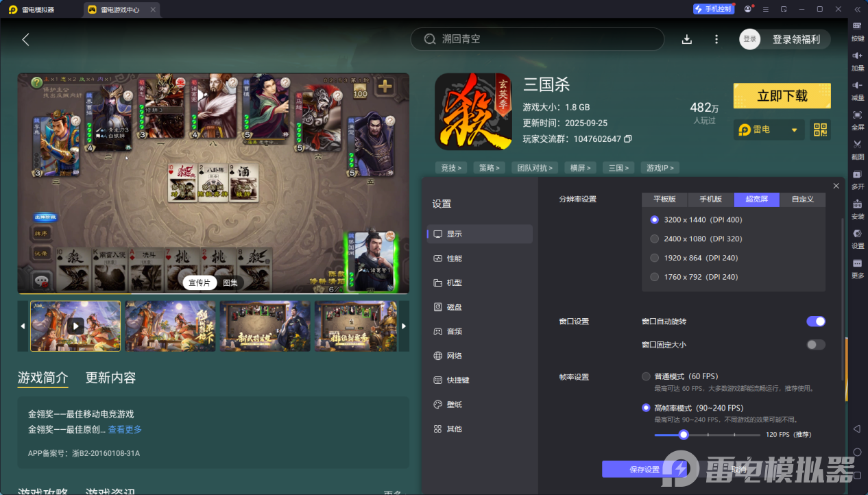Take a screenshot with 截图

(x=857, y=148)
